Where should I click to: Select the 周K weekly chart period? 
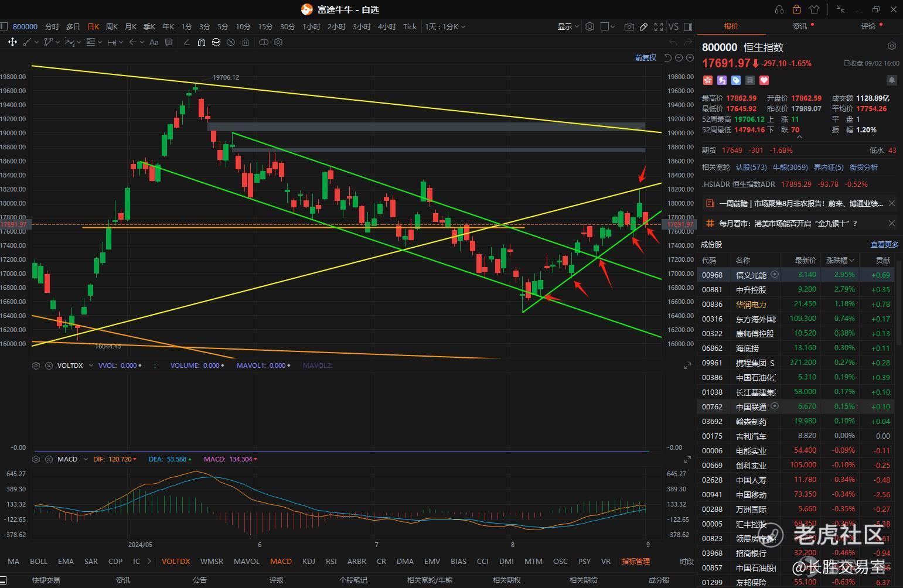tap(112, 26)
